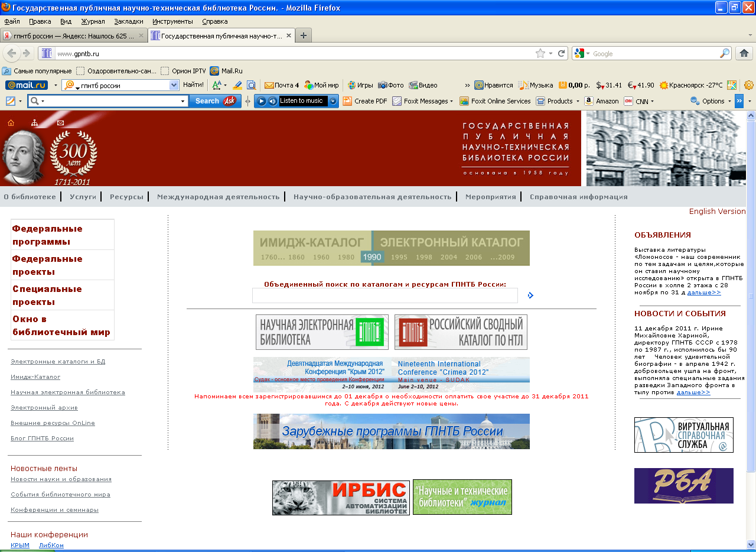756x552 pixels.
Task: Expand the Ask search box dropdown arrow
Action: point(183,101)
